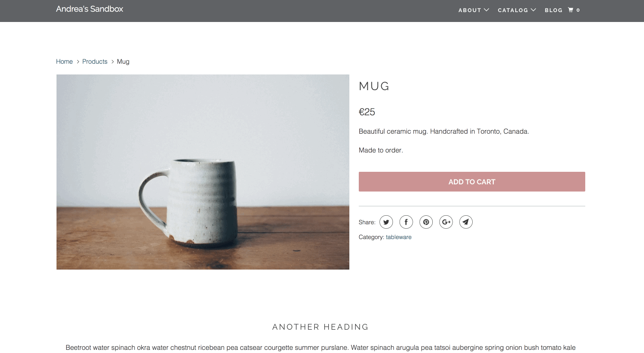Click the Andrea's Sandbox site title
The height and width of the screenshot is (353, 644).
pos(90,9)
